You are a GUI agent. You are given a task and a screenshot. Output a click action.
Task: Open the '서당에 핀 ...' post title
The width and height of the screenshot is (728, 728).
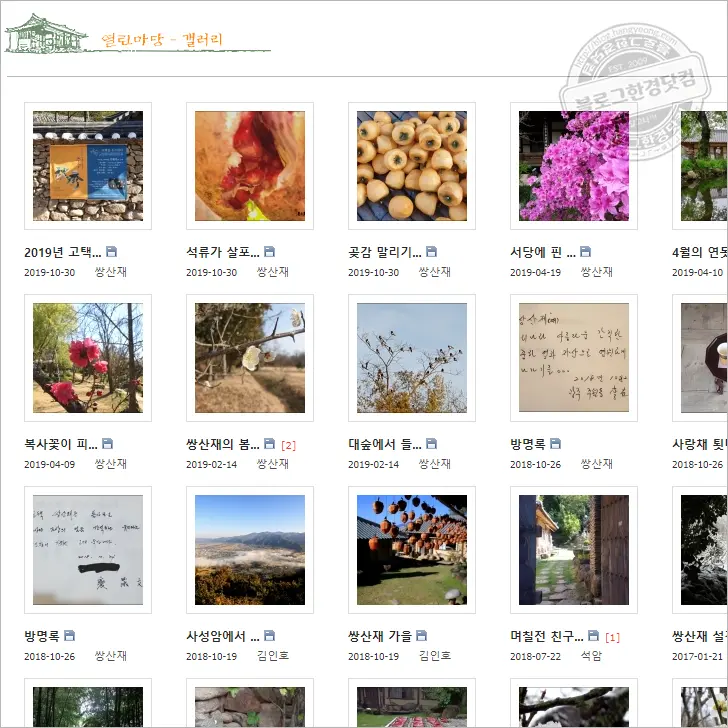point(543,252)
